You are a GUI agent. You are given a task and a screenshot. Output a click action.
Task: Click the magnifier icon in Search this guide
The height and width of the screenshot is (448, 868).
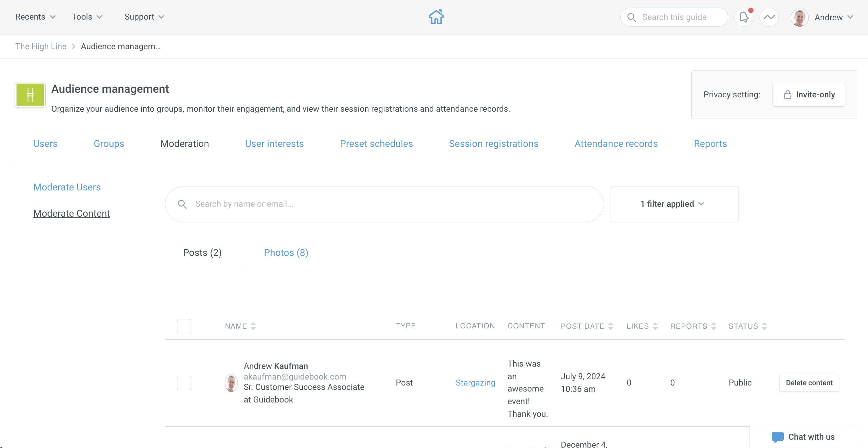click(x=632, y=17)
